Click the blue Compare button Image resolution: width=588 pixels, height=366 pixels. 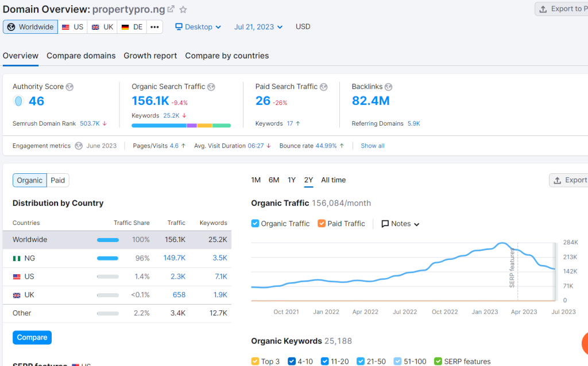click(32, 337)
